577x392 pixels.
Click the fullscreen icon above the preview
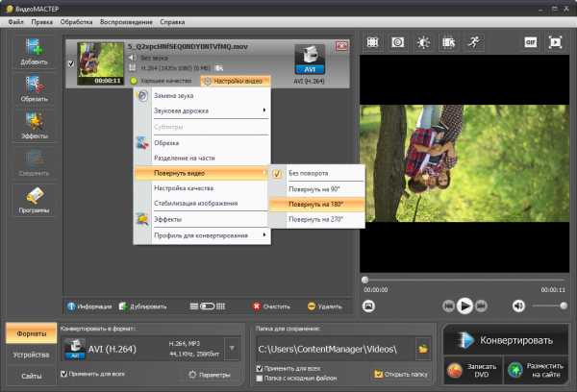click(555, 43)
